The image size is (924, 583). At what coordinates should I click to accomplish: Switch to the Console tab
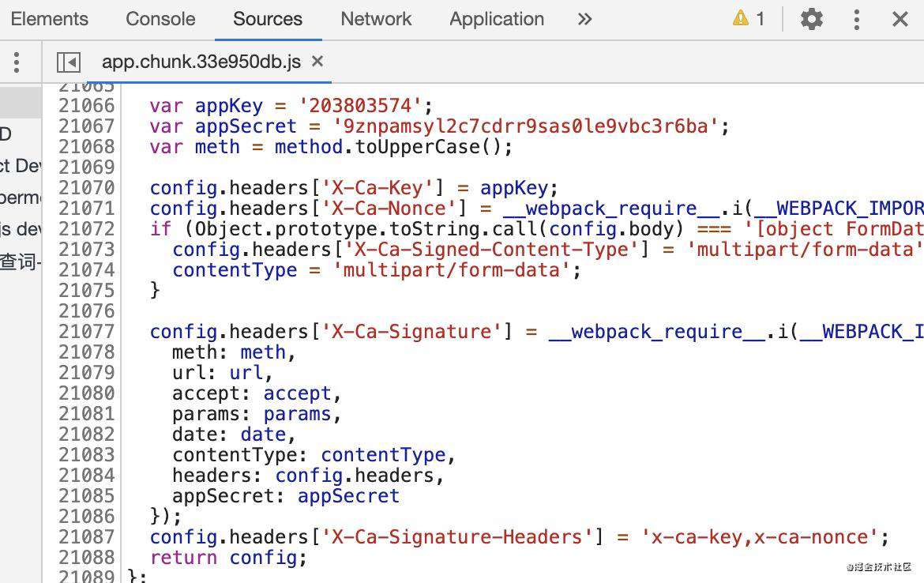[160, 19]
